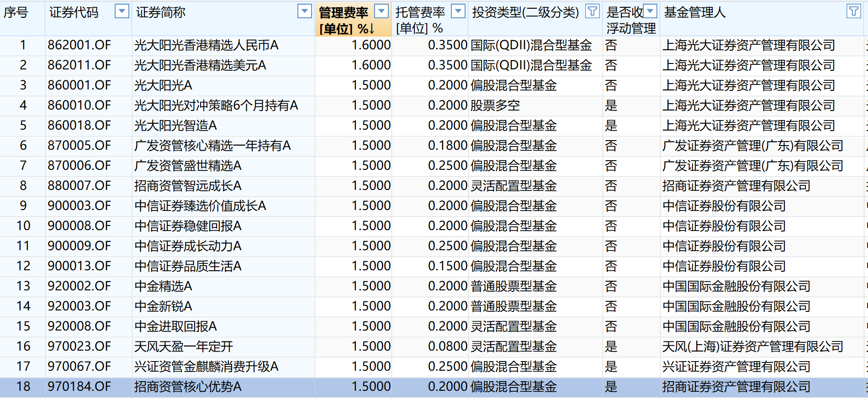Click the row number 18 cell

pyautogui.click(x=23, y=387)
